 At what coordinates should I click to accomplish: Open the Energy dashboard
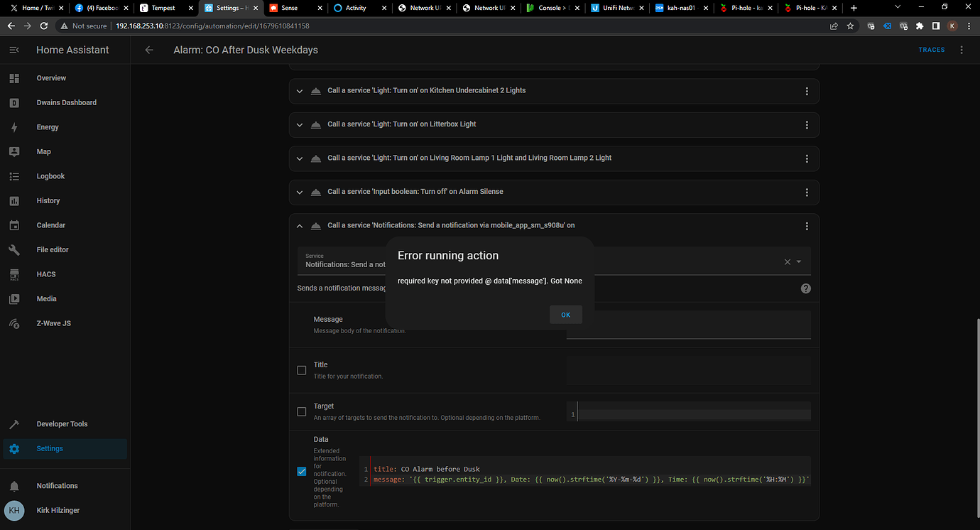(47, 126)
